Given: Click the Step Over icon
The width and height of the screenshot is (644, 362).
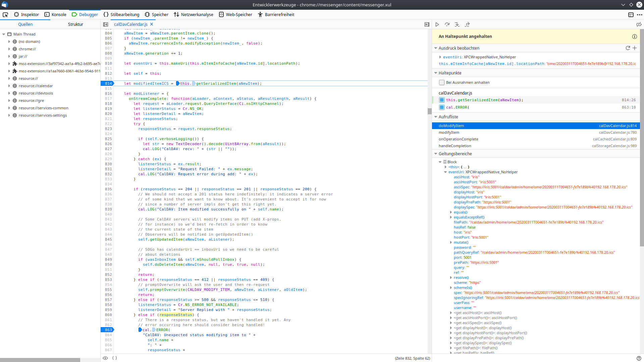Looking at the screenshot, I should pos(447,24).
